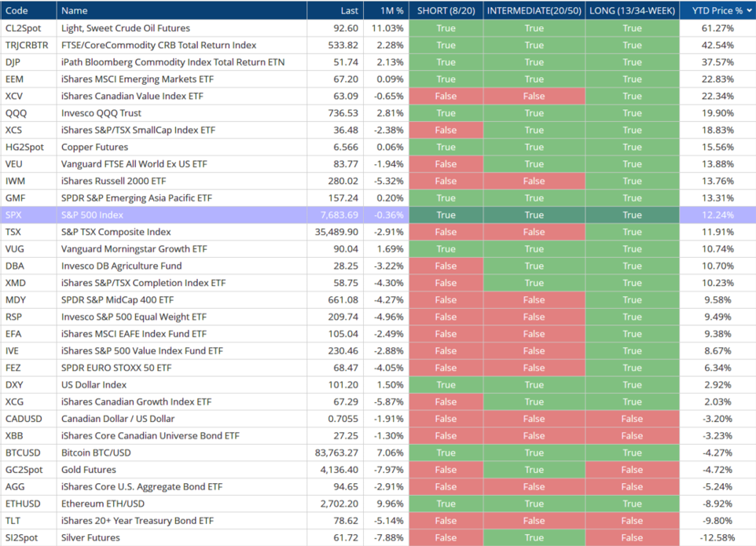Select the Silver Futures YTD value -12.58%
This screenshot has width=756, height=546.
coord(717,538)
